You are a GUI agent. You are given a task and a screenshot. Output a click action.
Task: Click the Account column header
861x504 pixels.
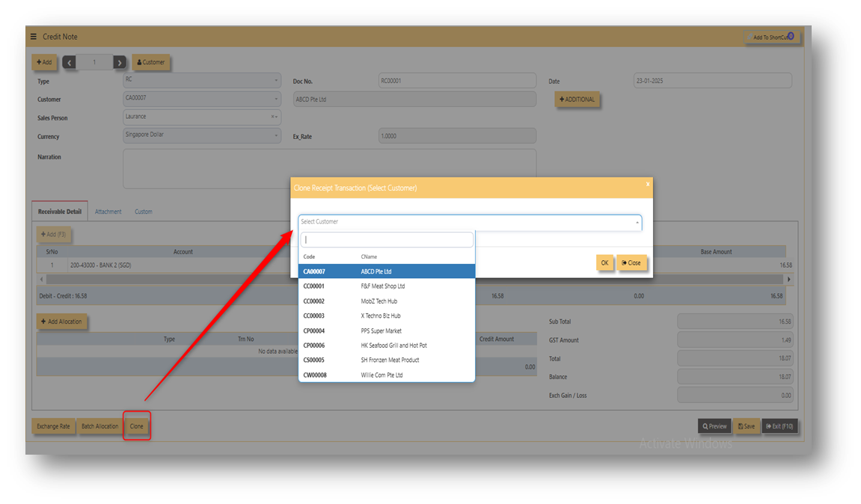tap(183, 252)
